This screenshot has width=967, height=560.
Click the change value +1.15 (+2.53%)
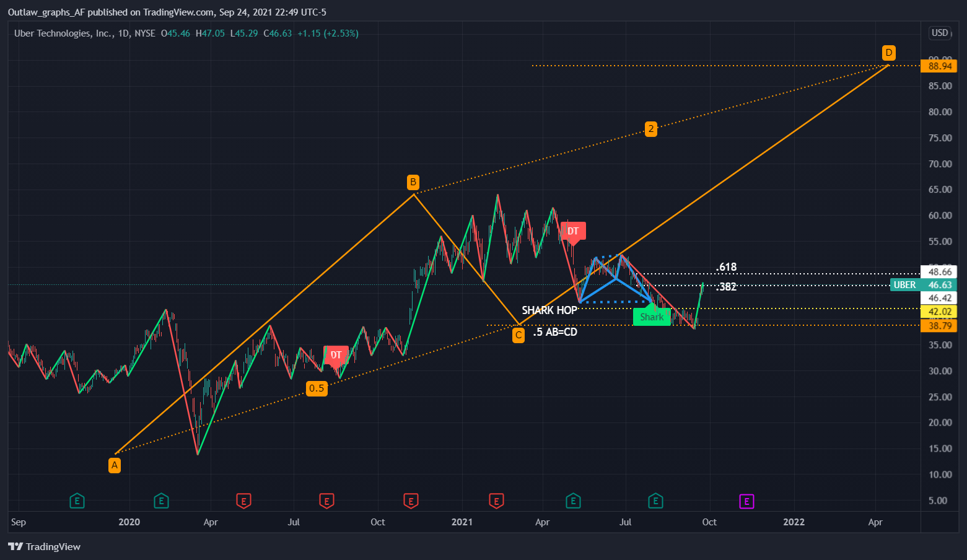click(x=328, y=33)
